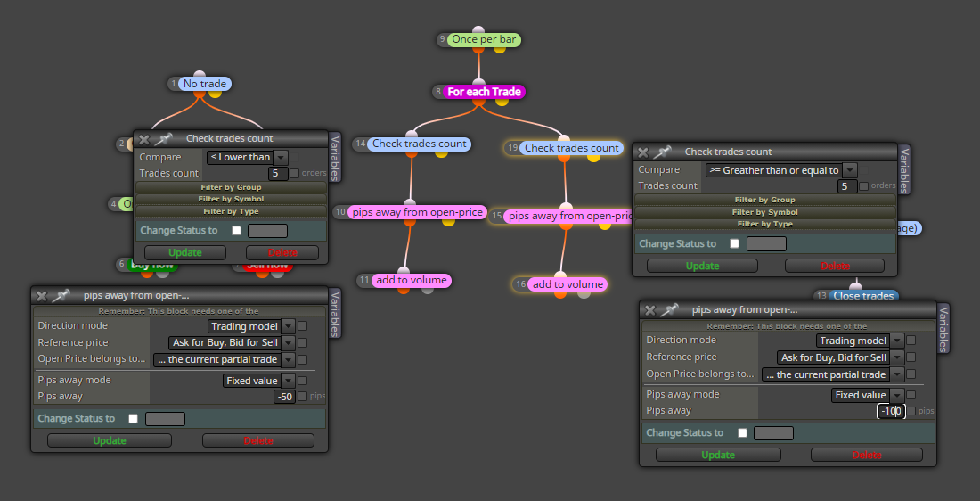The image size is (980, 501).
Task: Open Variables tab on Greather than panel
Action: point(903,169)
